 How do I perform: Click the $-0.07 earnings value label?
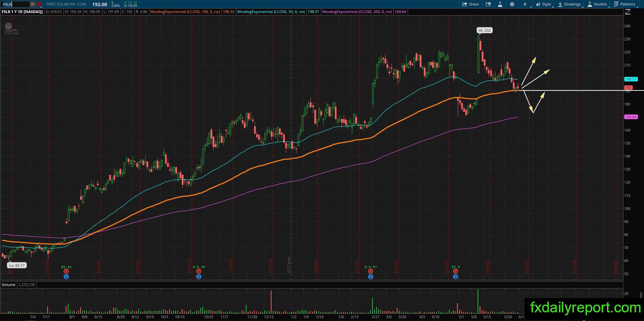coord(370,267)
